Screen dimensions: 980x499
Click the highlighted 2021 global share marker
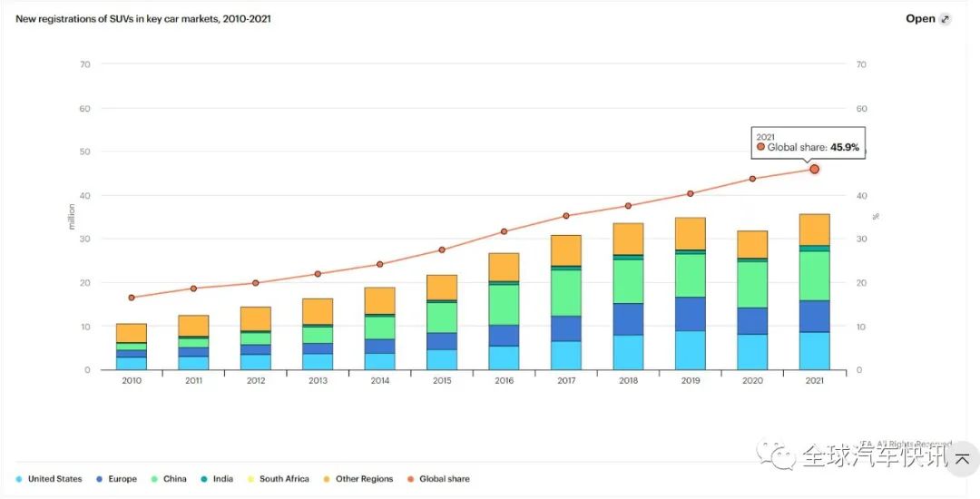point(814,169)
